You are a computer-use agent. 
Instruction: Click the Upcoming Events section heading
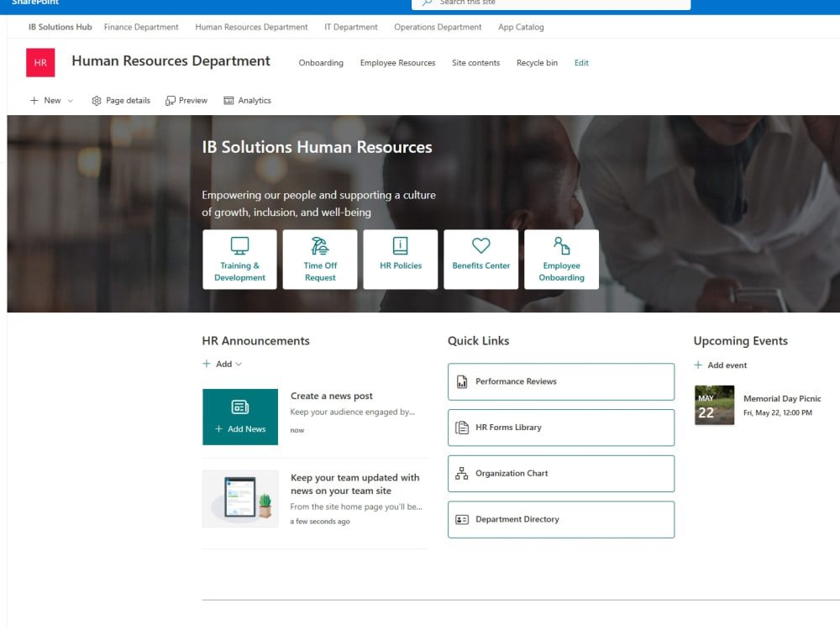(x=740, y=341)
